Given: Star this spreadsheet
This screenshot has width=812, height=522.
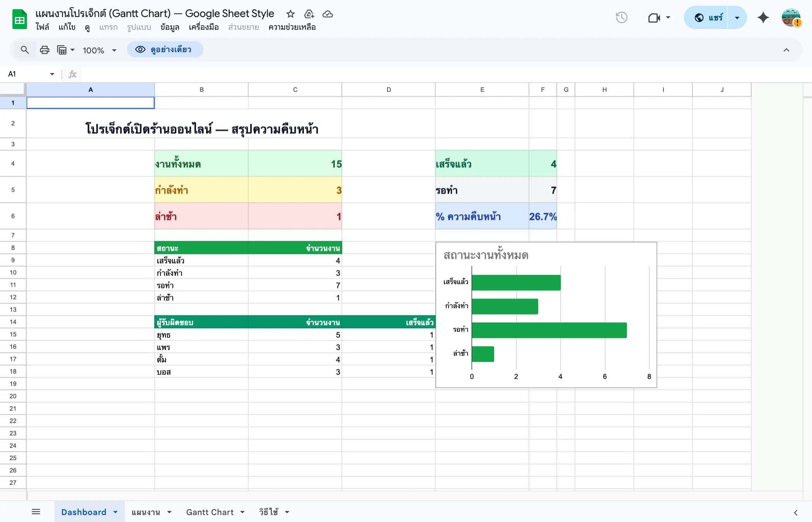Looking at the screenshot, I should click(290, 14).
